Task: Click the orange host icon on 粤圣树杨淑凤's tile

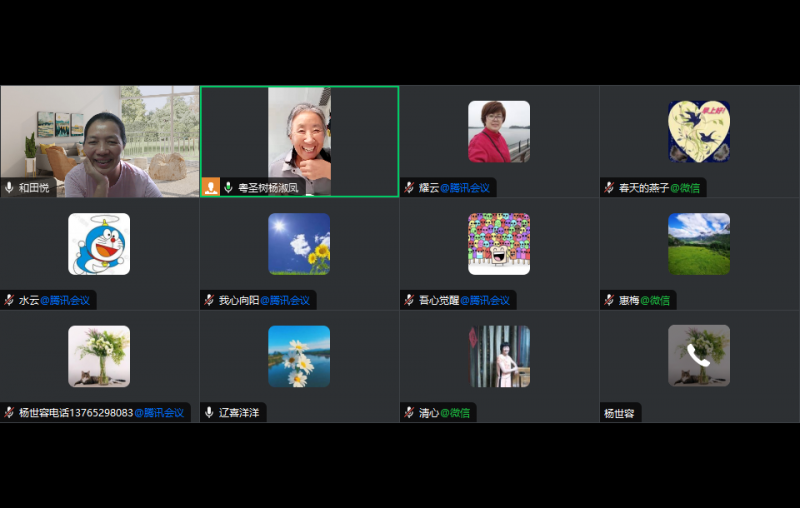Action: [x=211, y=187]
